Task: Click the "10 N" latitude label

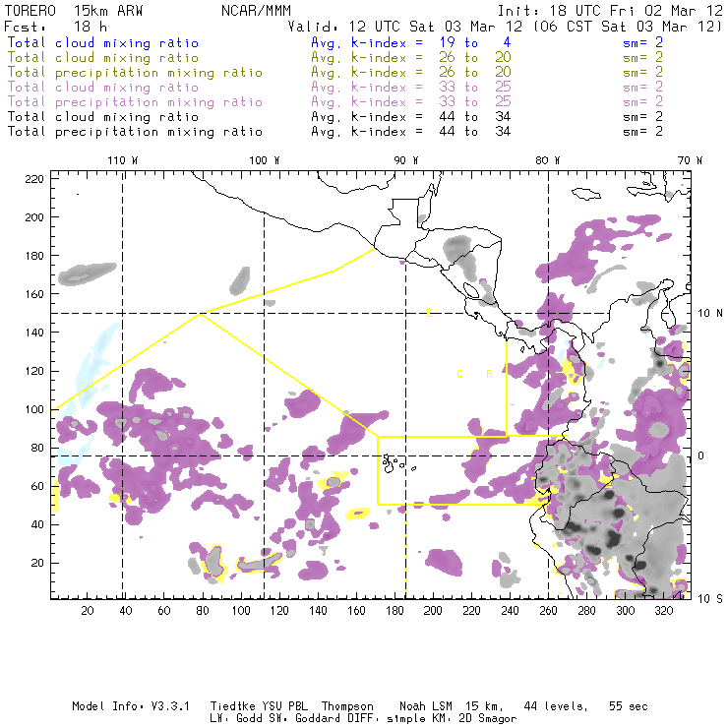Action: [x=710, y=314]
